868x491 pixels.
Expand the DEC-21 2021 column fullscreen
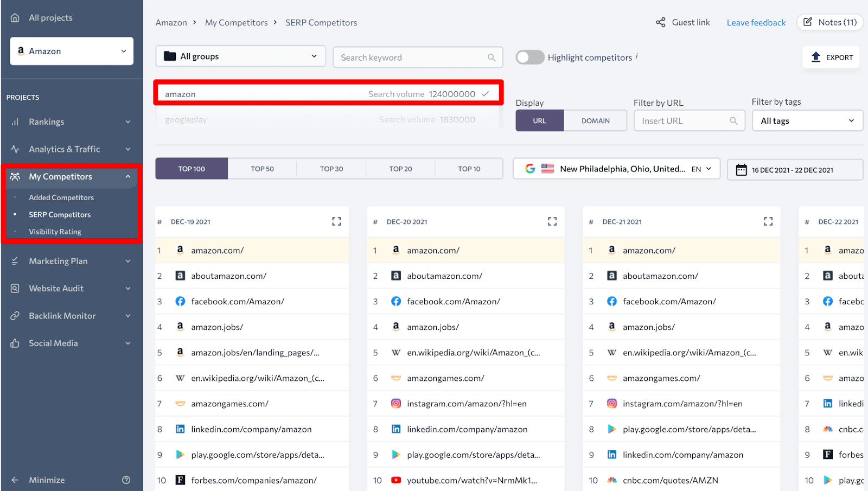768,221
